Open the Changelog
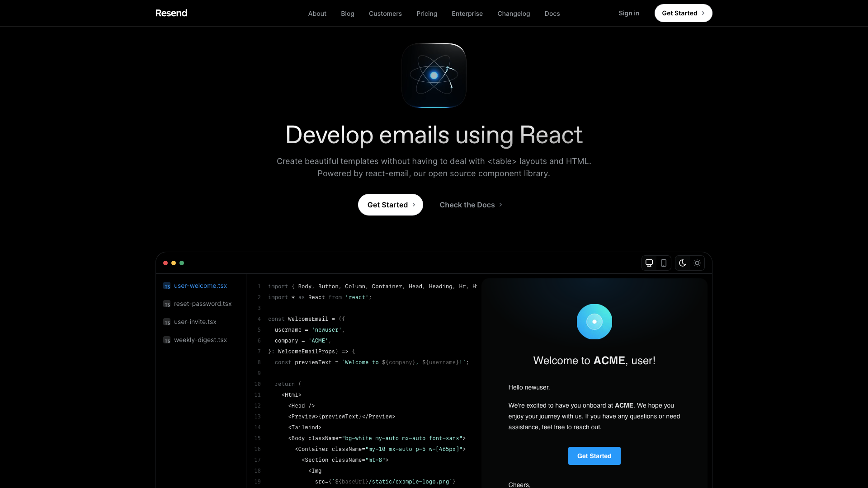The image size is (868, 488). 514,14
